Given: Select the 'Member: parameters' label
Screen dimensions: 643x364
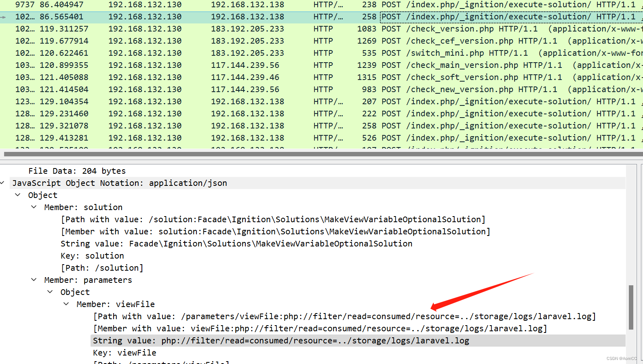Looking at the screenshot, I should (88, 280).
